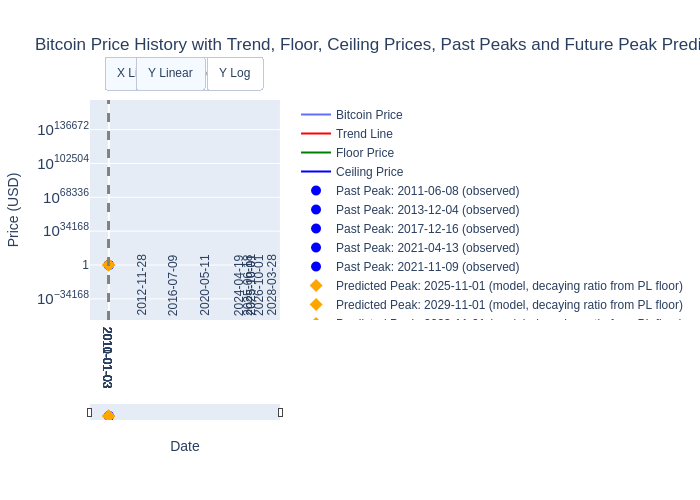
Task: Click the orange diamond marker on the plot
Action: (108, 265)
